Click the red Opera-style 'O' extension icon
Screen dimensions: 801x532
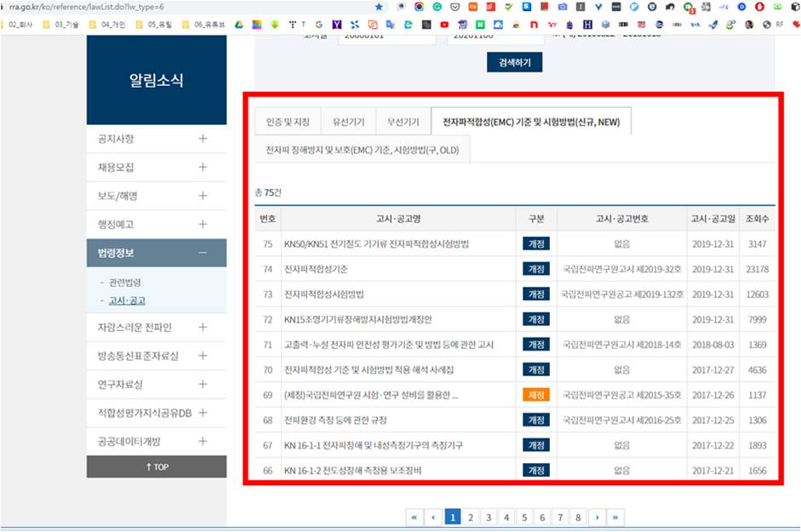click(759, 7)
